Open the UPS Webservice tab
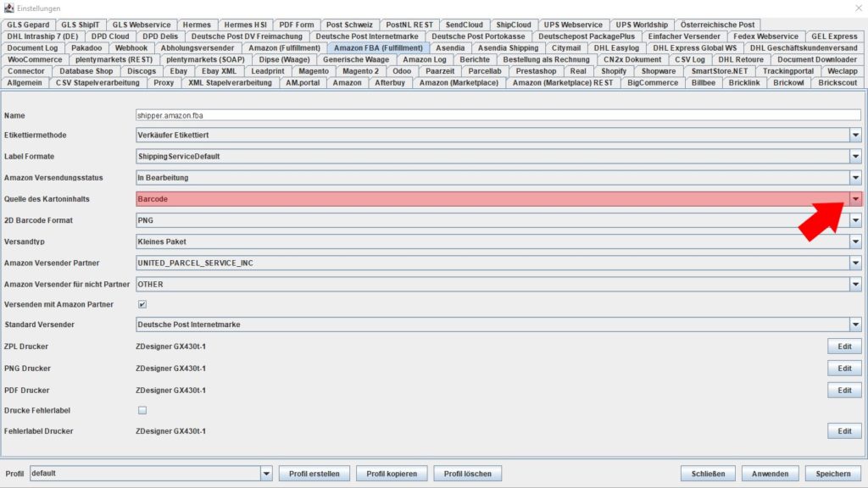868x488 pixels. pos(573,25)
